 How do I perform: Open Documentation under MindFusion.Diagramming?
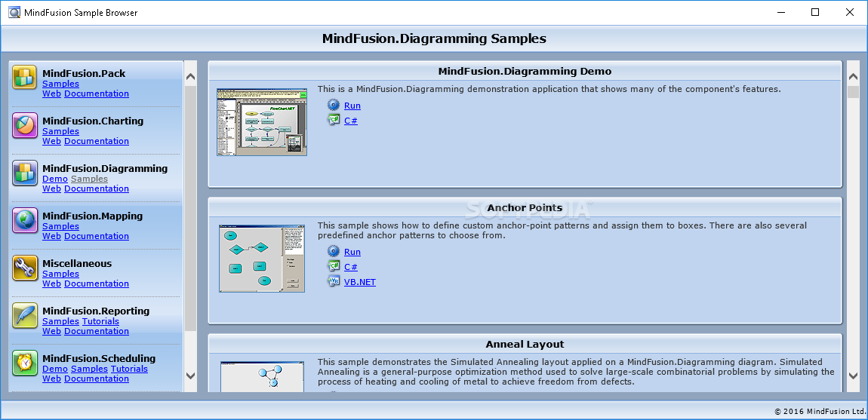tap(97, 189)
